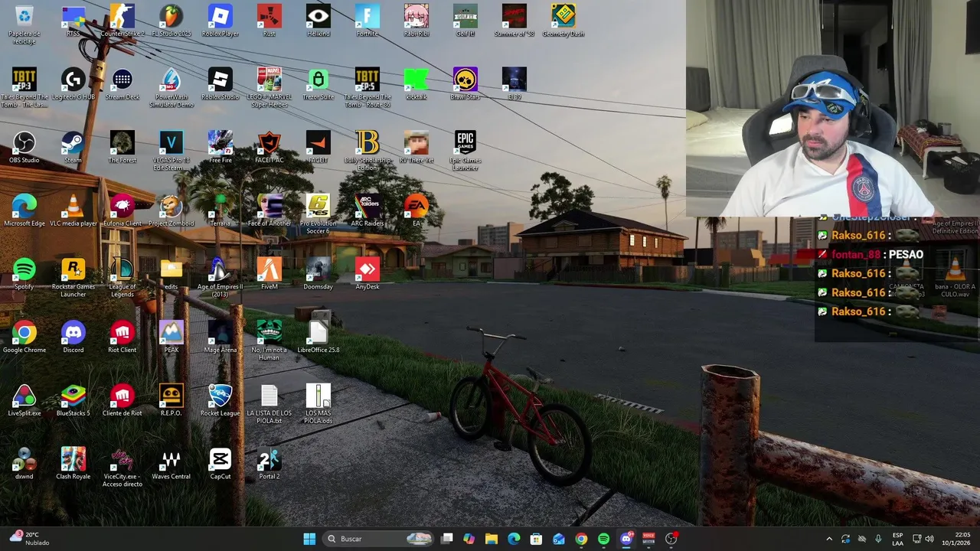Open File Explorer from the taskbar
980x551 pixels.
coord(492,539)
